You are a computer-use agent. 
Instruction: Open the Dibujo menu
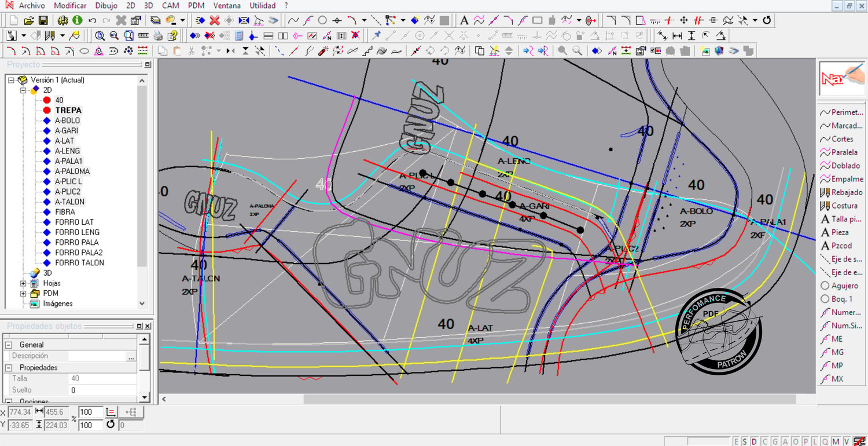pos(106,6)
